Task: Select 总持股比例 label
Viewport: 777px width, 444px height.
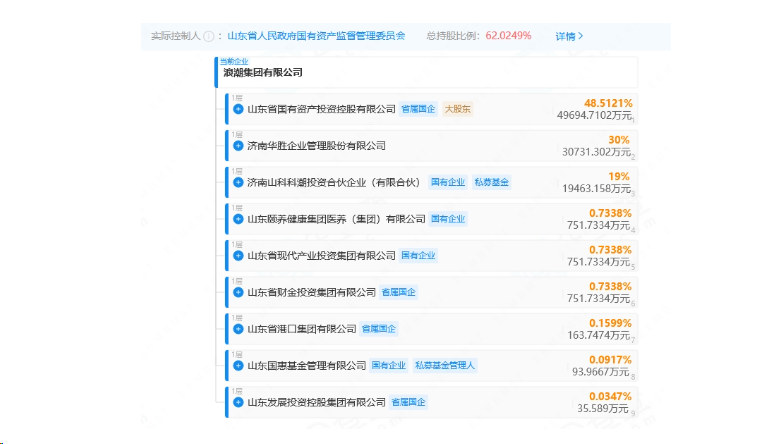Action: (451, 36)
